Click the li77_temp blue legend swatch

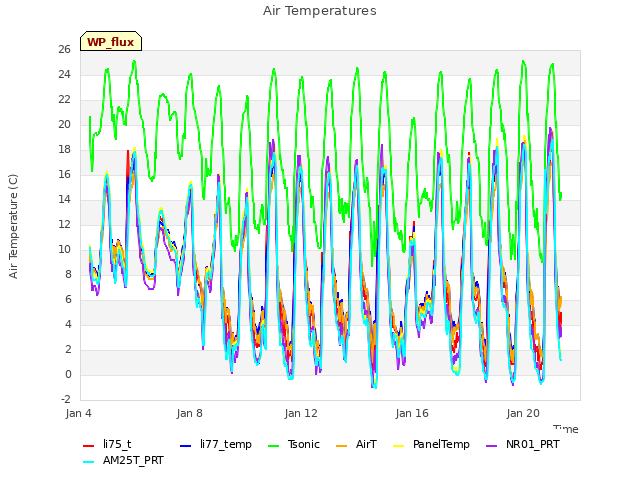tap(186, 446)
